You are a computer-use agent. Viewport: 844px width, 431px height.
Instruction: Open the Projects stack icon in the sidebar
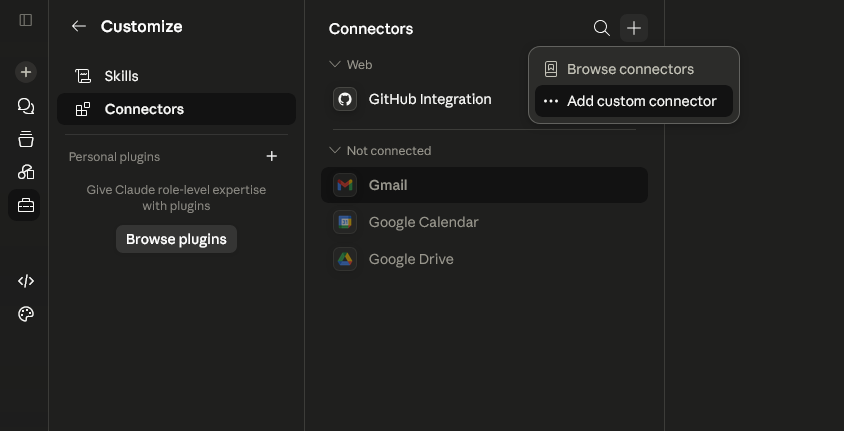coord(25,139)
